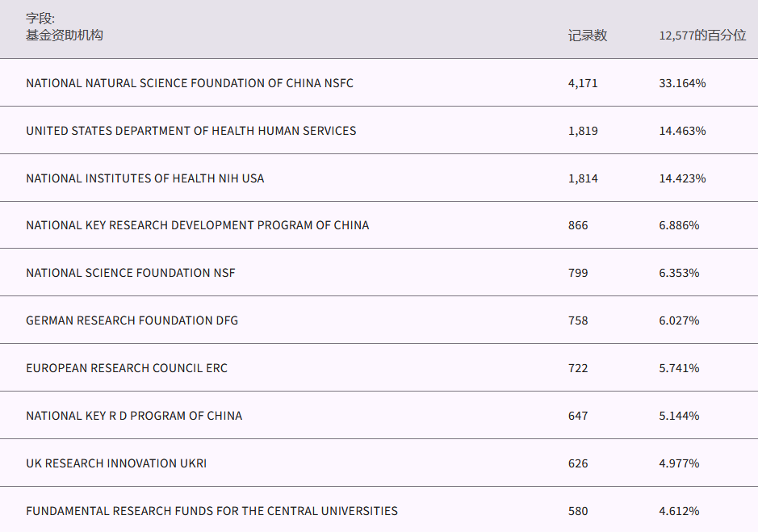Click the 4.612% percentage value

679,511
